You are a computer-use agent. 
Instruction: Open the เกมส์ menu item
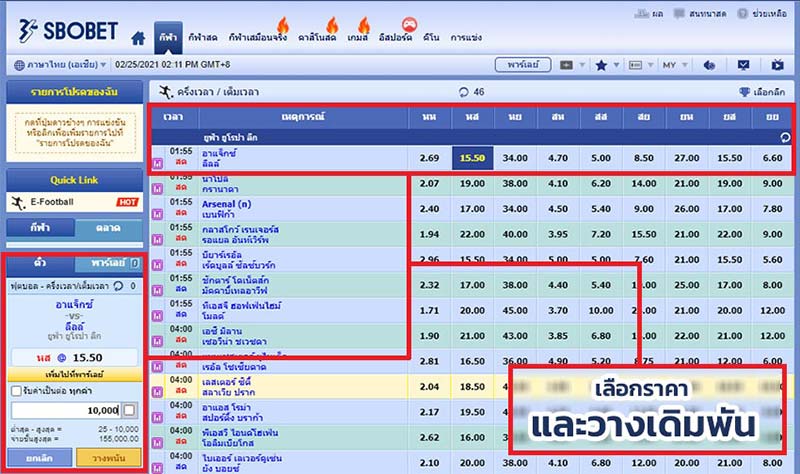358,37
